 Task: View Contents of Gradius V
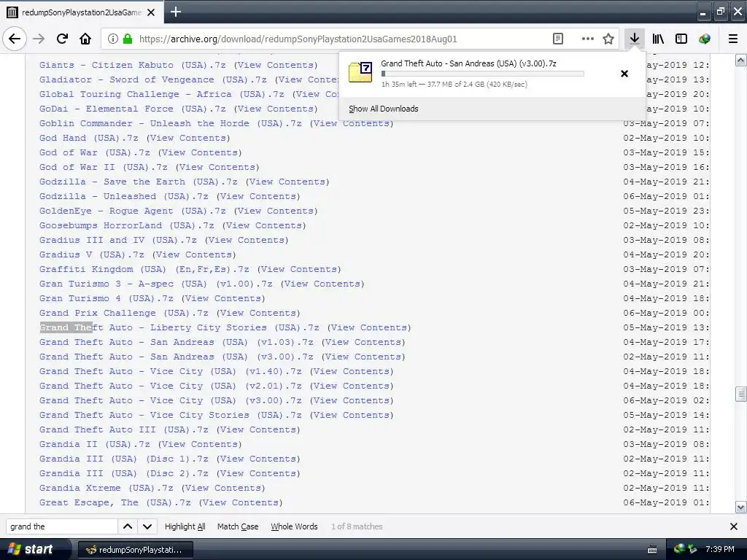pos(194,254)
